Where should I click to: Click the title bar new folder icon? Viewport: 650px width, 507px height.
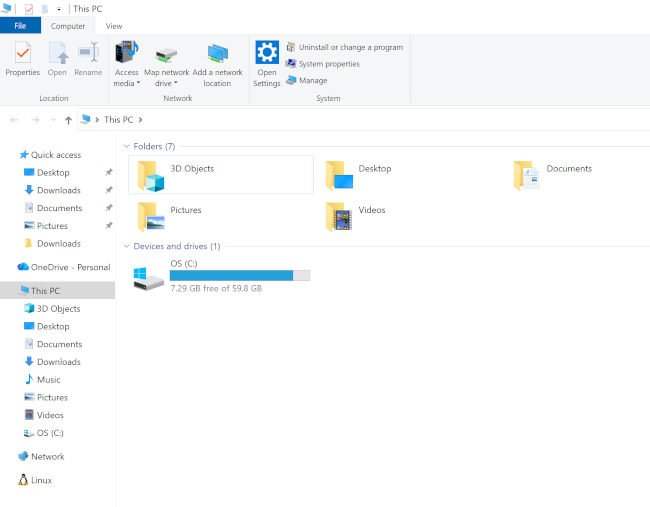[44, 9]
